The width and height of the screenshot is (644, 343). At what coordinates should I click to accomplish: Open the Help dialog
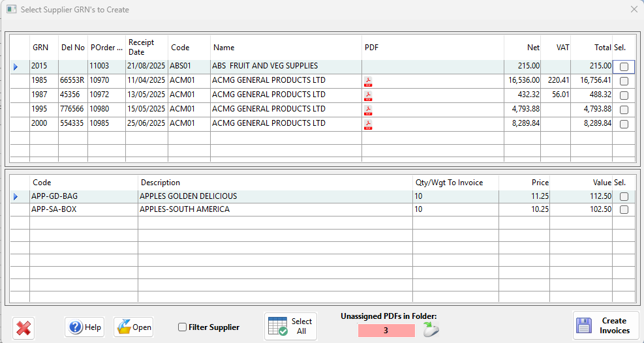85,327
